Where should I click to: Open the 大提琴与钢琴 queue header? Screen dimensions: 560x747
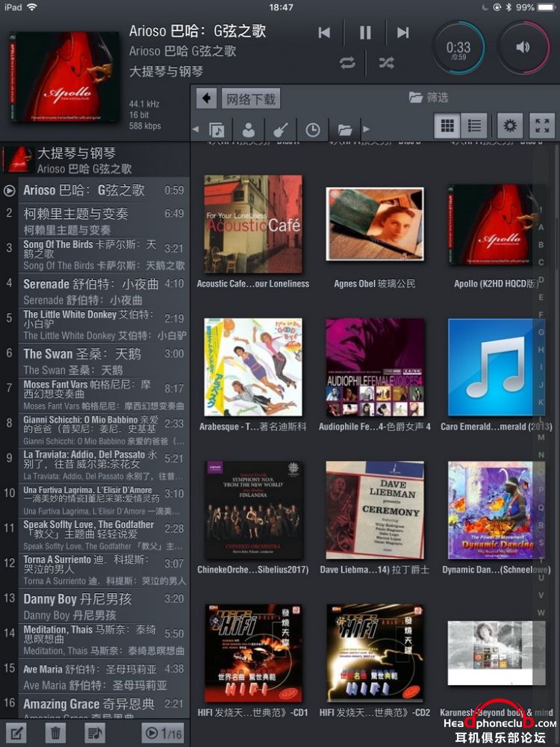[94, 160]
